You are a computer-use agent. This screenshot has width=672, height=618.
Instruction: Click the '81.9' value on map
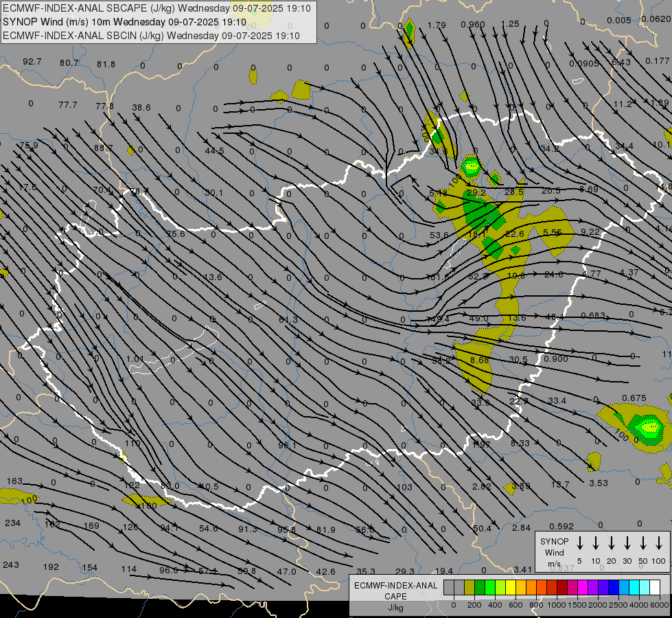click(x=326, y=530)
